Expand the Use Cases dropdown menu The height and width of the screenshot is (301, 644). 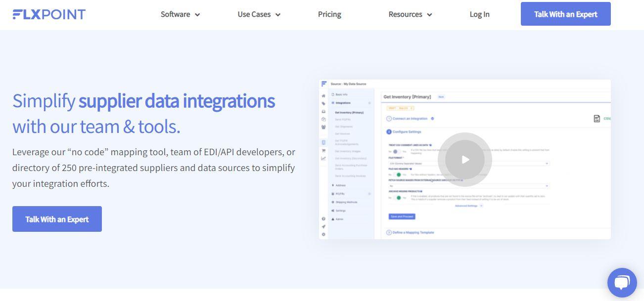(x=259, y=14)
